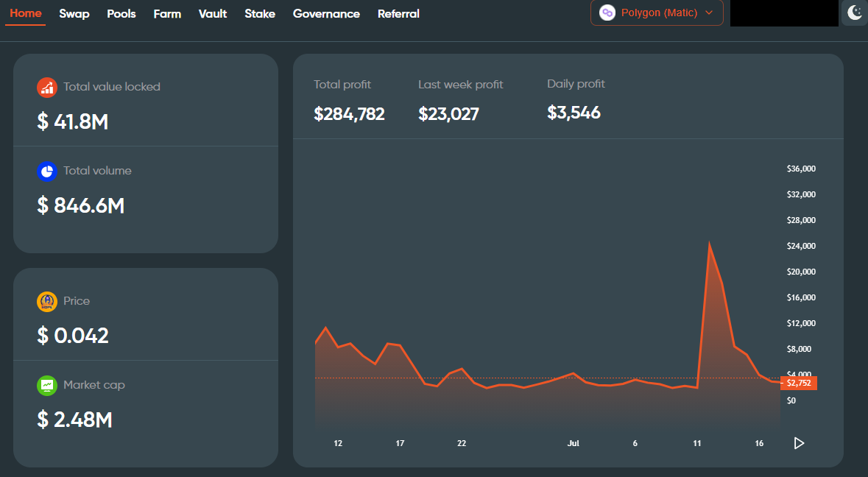Click the Total value locked chart icon
The height and width of the screenshot is (477, 868).
(x=47, y=88)
